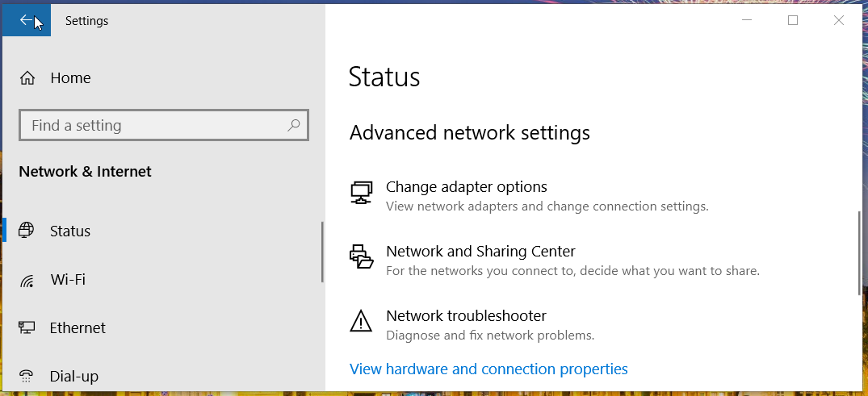Click the Network and Sharing Center icon

click(x=361, y=256)
